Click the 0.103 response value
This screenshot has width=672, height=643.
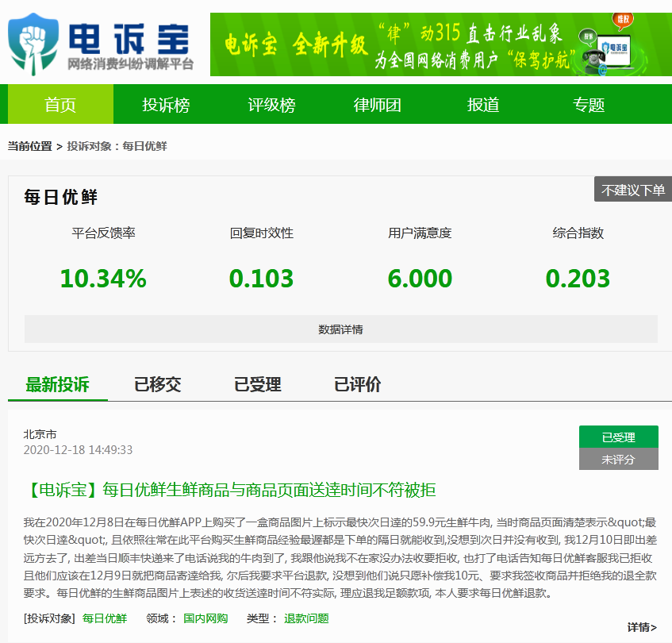tap(262, 278)
